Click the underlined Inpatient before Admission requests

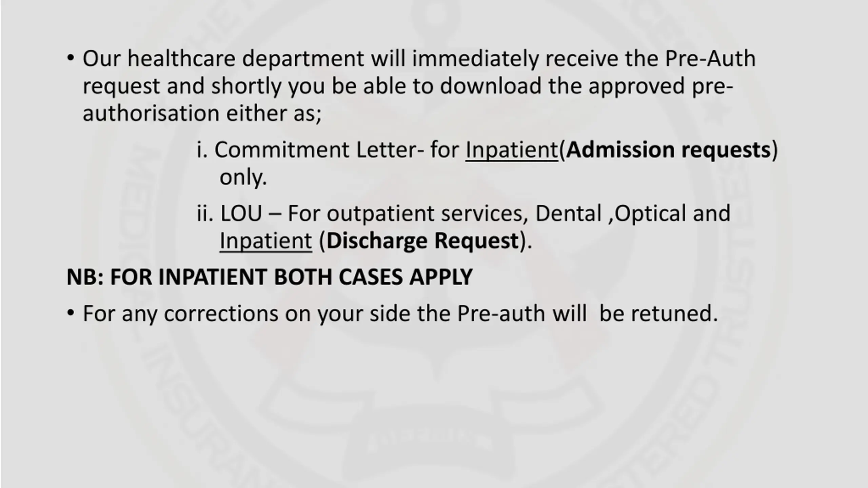click(512, 150)
